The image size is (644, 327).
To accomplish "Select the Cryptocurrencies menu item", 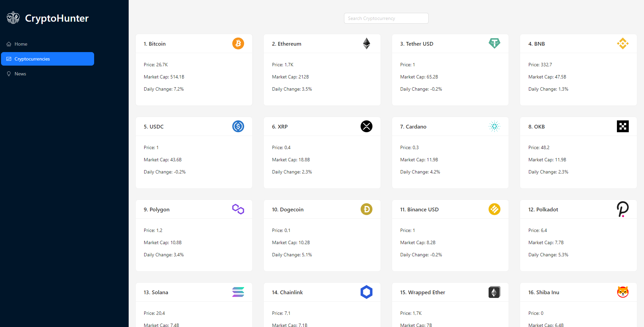I will [47, 59].
